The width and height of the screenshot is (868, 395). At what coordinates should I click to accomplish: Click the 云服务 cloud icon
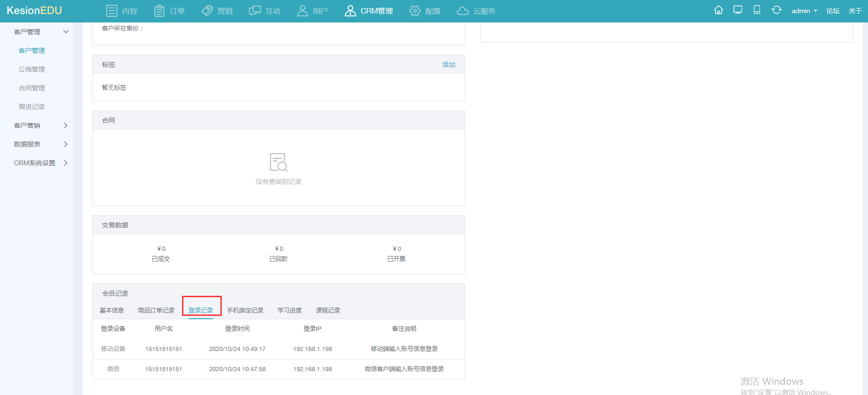[462, 11]
